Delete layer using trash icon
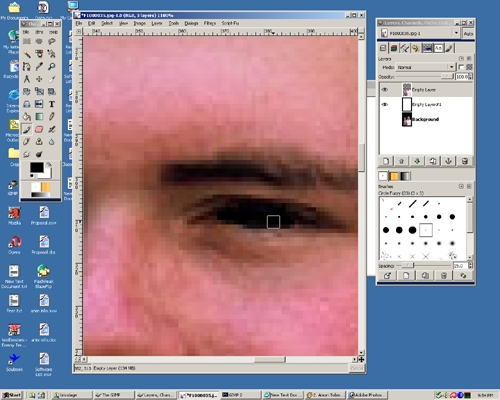Viewport: 500px width, 400px height. (465, 161)
